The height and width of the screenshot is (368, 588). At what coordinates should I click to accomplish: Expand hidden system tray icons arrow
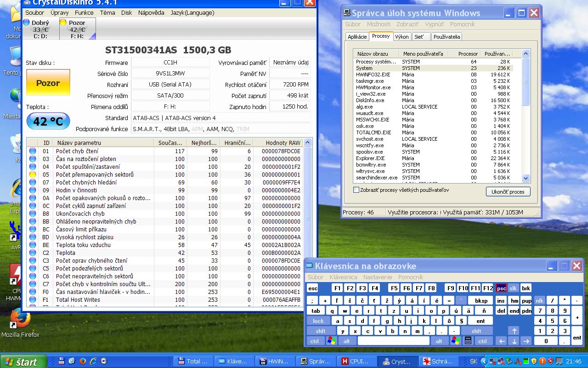click(x=484, y=361)
